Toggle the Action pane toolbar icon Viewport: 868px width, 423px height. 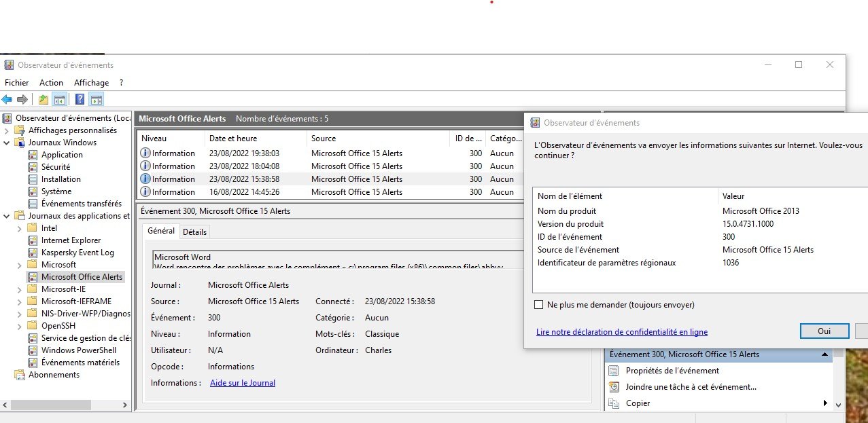(x=96, y=100)
